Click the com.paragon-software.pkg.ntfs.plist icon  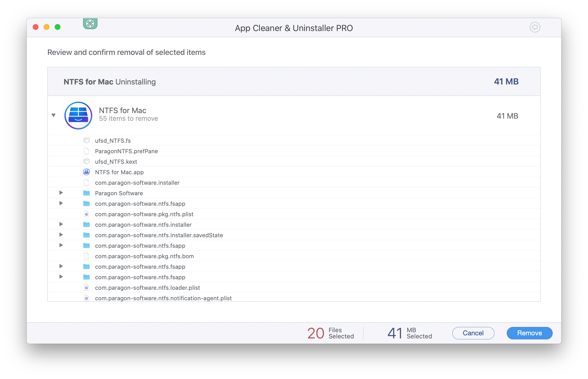tap(86, 214)
